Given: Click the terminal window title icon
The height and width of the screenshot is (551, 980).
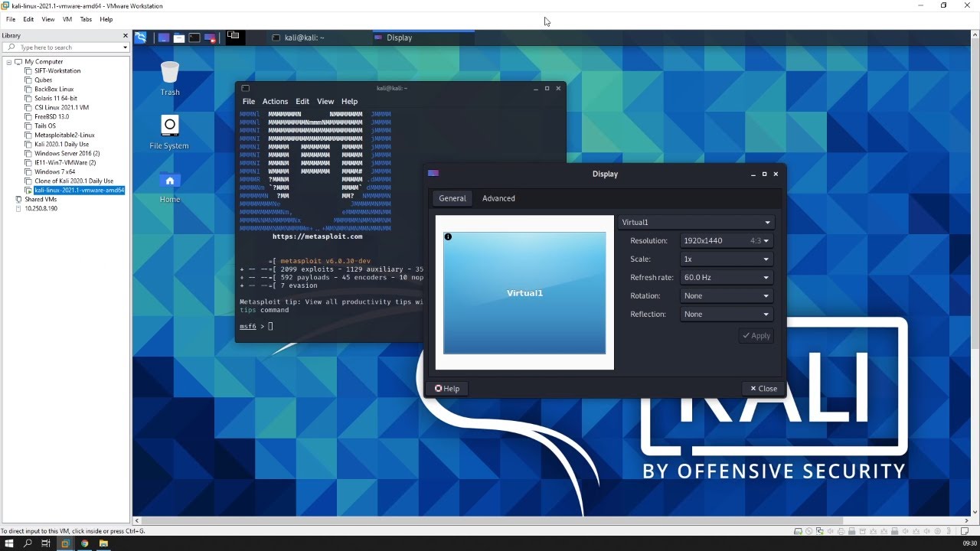Looking at the screenshot, I should (x=245, y=88).
